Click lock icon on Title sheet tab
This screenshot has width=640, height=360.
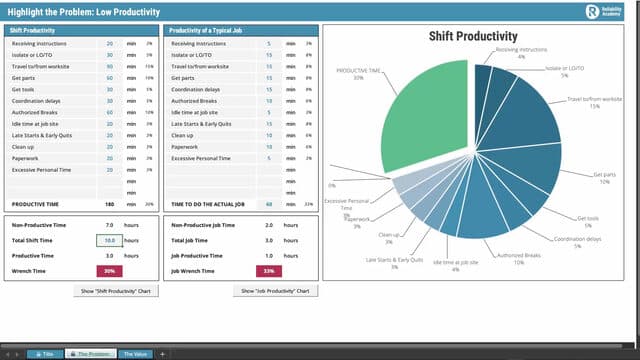coord(38,354)
